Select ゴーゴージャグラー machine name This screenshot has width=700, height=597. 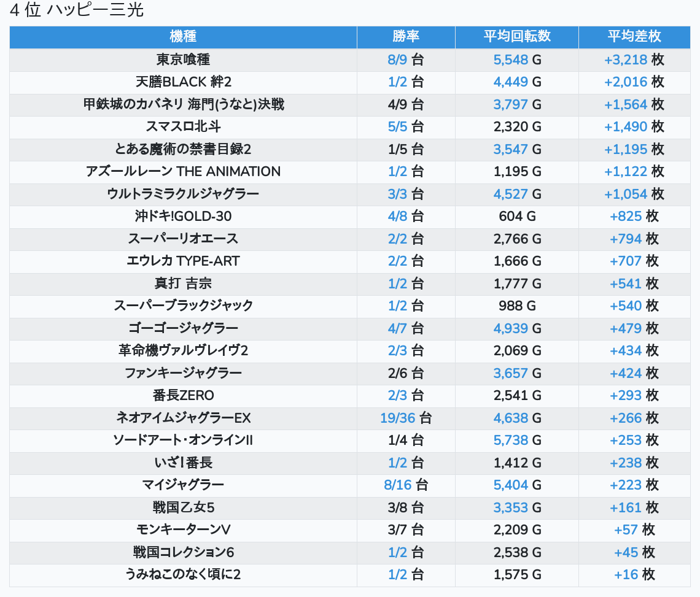(183, 328)
